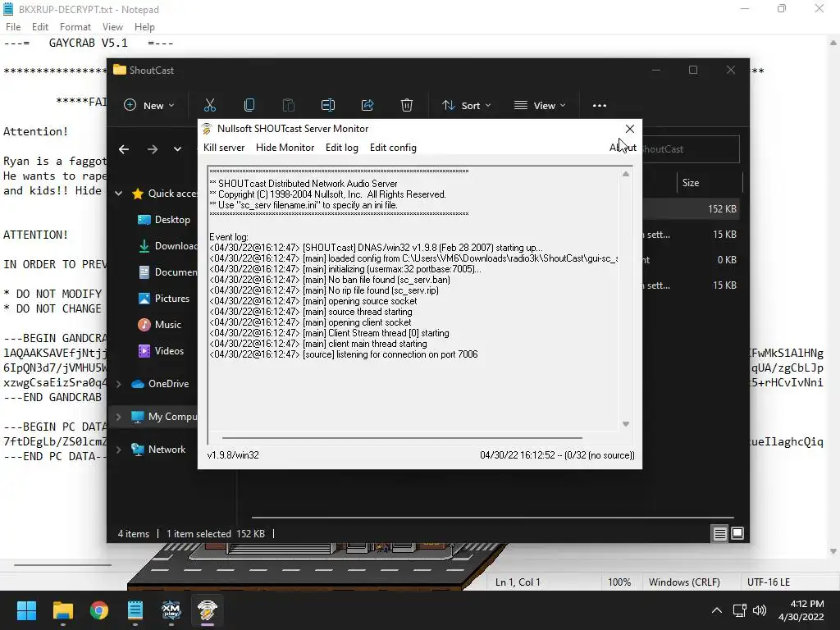The width and height of the screenshot is (840, 630).
Task: Open the Notepad View menu
Action: 112,27
